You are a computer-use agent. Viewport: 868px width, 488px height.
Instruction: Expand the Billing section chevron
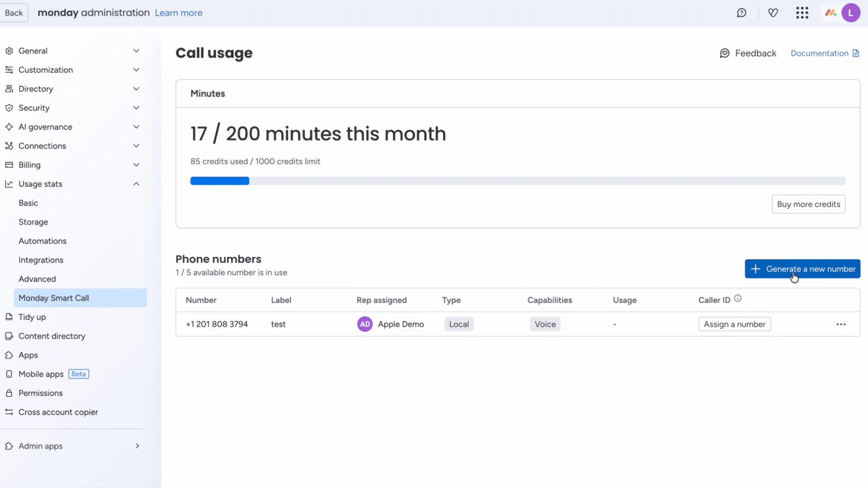point(136,165)
